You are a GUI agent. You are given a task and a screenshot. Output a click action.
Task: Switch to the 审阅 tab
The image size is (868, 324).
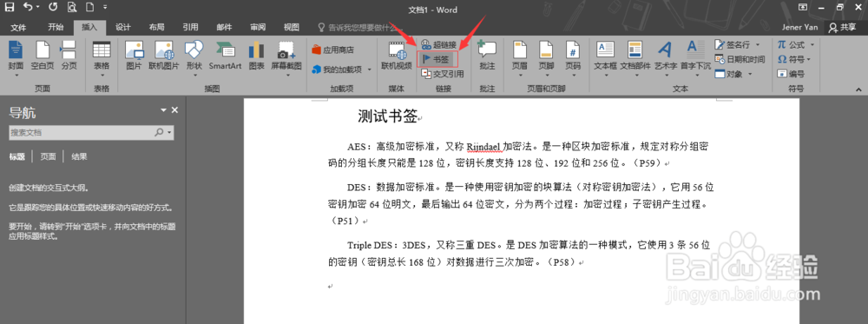258,27
